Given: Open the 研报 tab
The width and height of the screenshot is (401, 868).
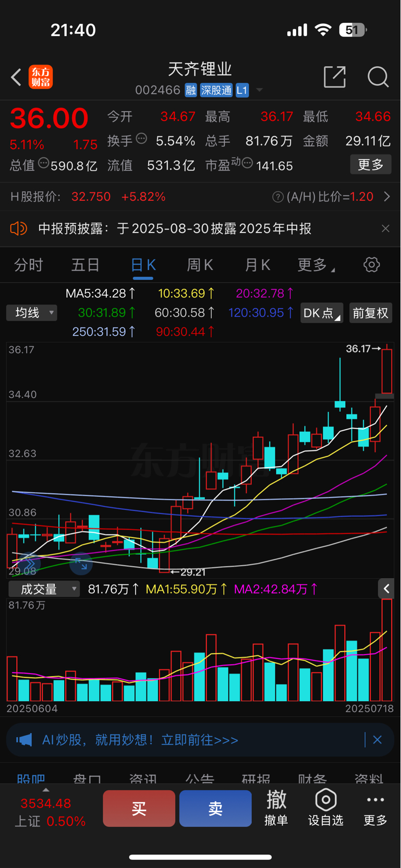Looking at the screenshot, I should point(256,779).
